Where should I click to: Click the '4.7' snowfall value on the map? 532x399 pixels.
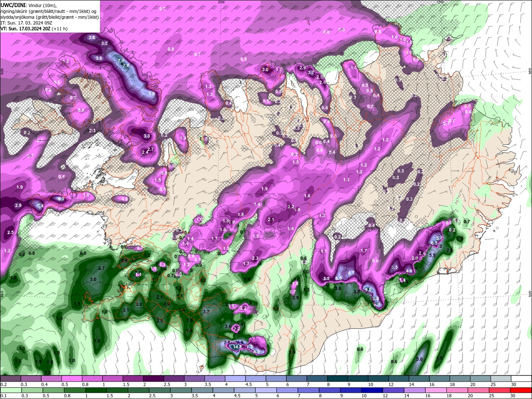click(x=351, y=273)
